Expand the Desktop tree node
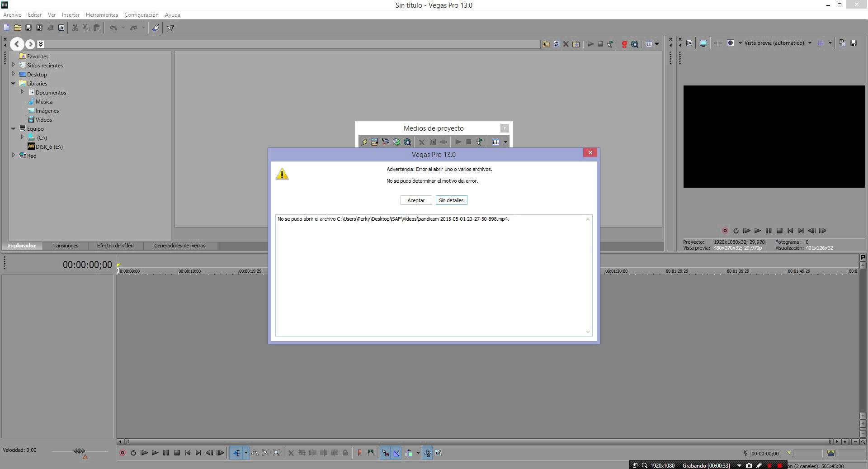This screenshot has width=868, height=469. tap(14, 74)
